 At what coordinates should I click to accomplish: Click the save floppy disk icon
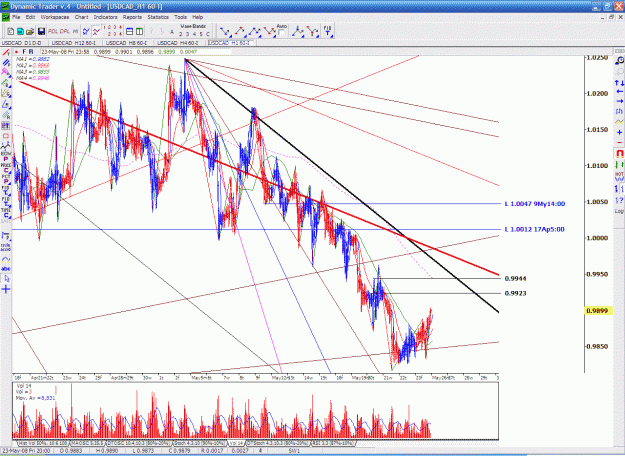pyautogui.click(x=41, y=31)
